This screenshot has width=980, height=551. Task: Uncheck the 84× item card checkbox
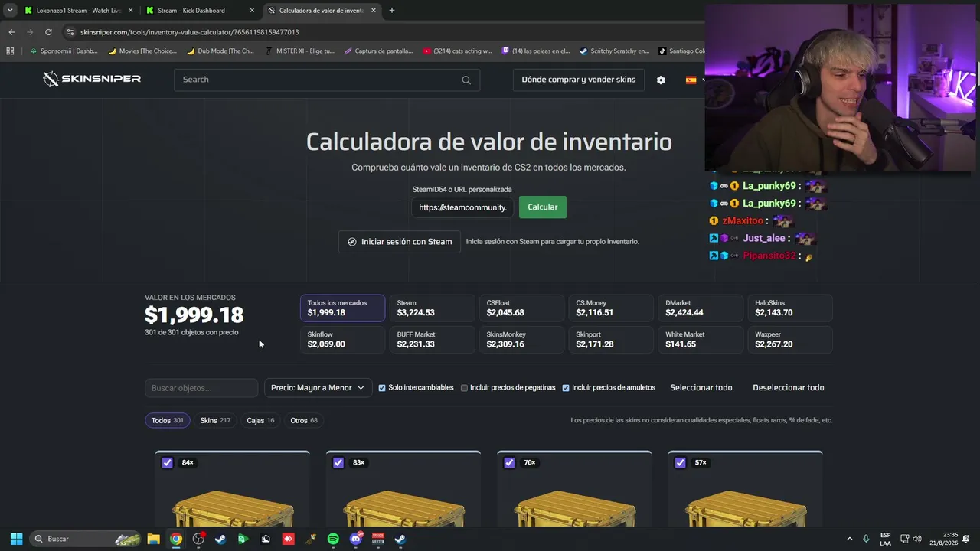click(168, 463)
